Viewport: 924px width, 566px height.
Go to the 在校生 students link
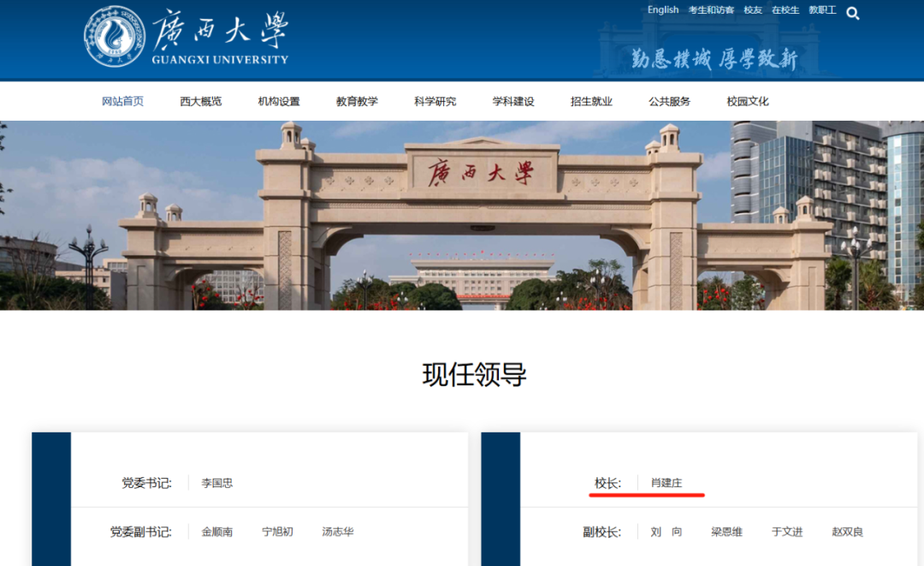tap(785, 10)
